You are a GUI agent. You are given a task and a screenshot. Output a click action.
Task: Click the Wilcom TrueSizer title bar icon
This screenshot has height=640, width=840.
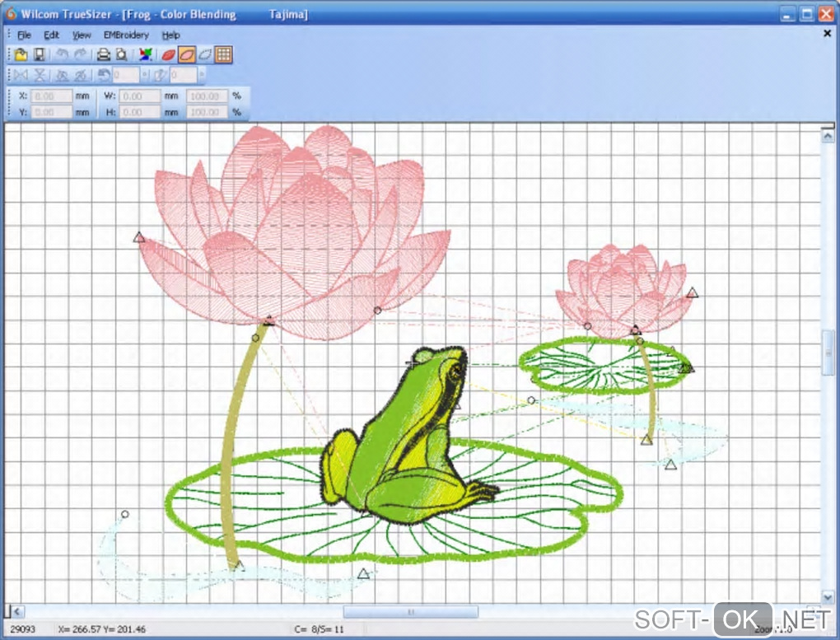(11, 13)
